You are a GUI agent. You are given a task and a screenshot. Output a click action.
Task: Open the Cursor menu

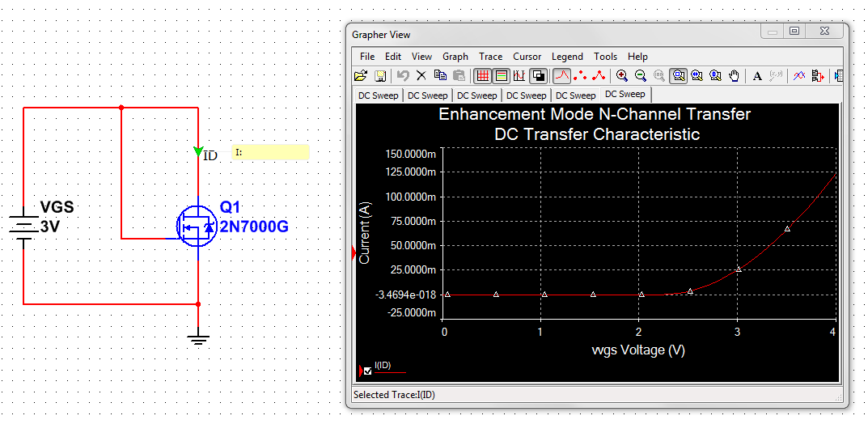click(527, 57)
